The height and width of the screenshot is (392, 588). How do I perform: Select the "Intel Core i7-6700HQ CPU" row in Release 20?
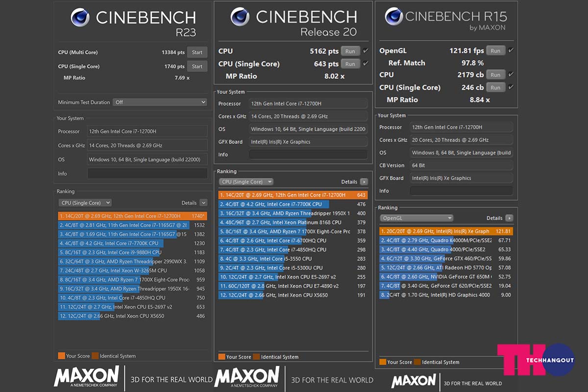coord(293,240)
